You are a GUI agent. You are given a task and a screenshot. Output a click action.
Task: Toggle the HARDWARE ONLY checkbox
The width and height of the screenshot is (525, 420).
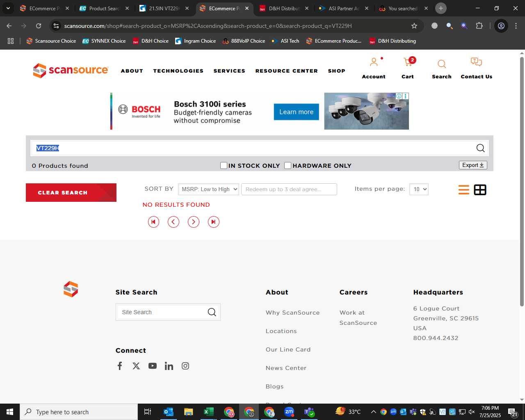tap(288, 165)
